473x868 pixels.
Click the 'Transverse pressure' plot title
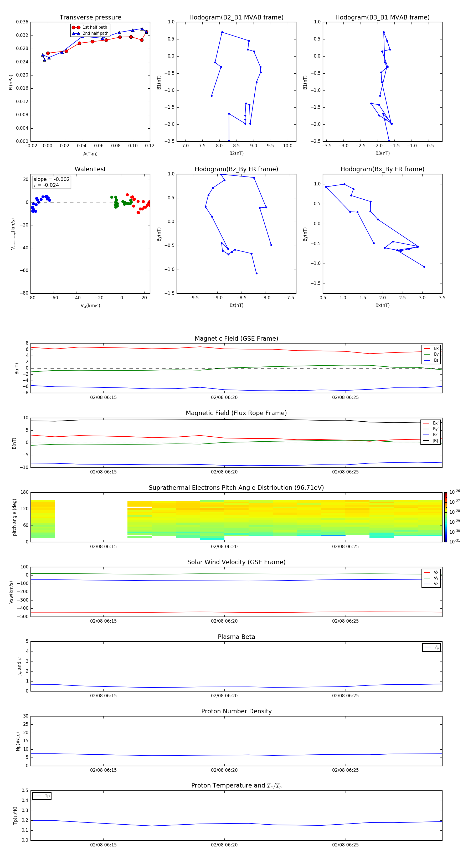point(90,17)
